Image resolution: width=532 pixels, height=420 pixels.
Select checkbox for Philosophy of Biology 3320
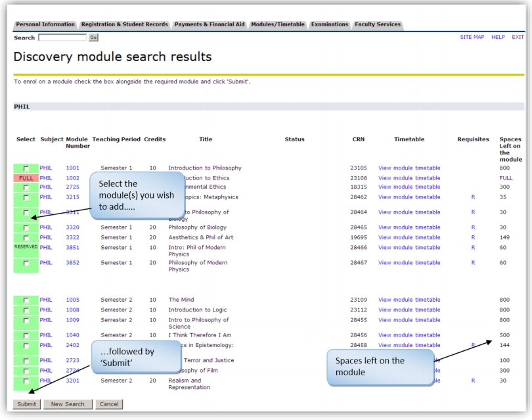tap(26, 228)
